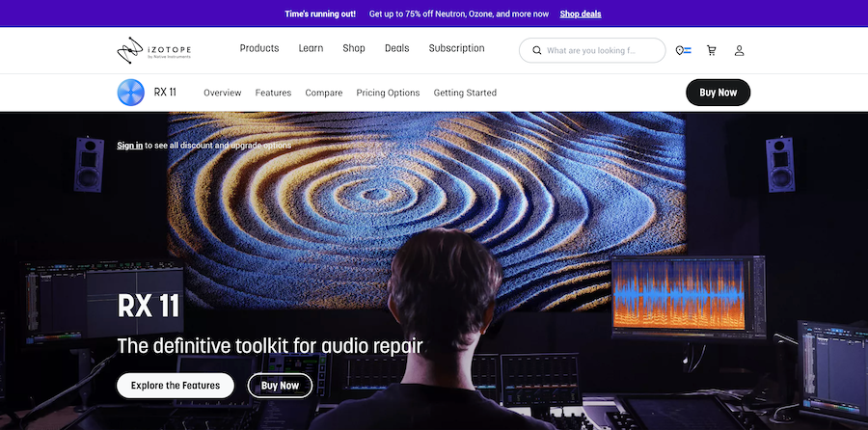Screen dimensions: 868x430
Task: Click the large RX 11 hero heading
Action: pyautogui.click(x=149, y=306)
